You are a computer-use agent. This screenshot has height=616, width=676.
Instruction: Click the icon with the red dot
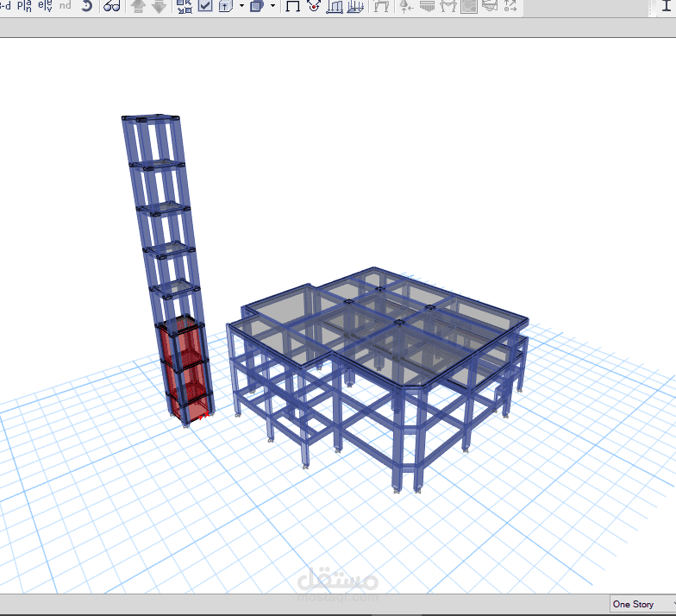point(314,5)
